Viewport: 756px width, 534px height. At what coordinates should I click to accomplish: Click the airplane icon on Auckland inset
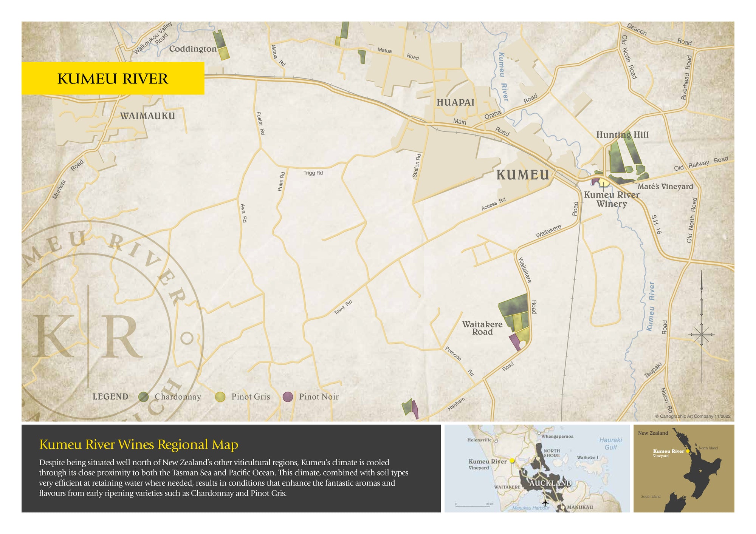pyautogui.click(x=545, y=503)
